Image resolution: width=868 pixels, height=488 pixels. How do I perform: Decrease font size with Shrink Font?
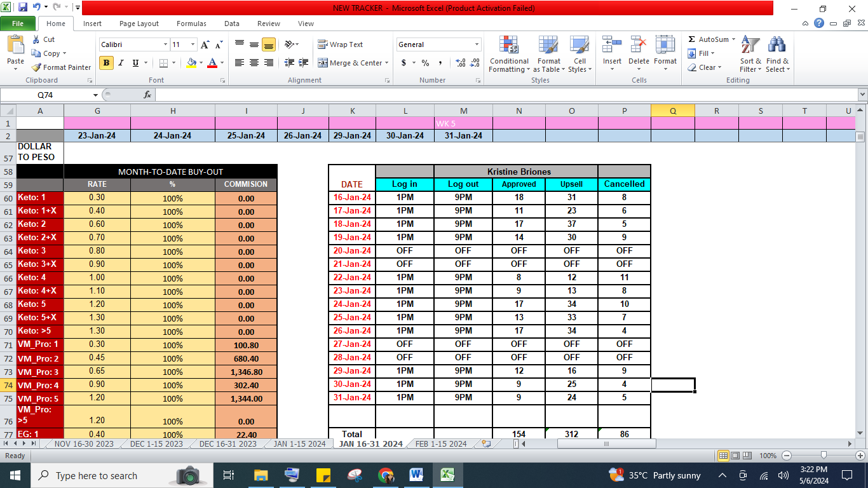point(219,44)
